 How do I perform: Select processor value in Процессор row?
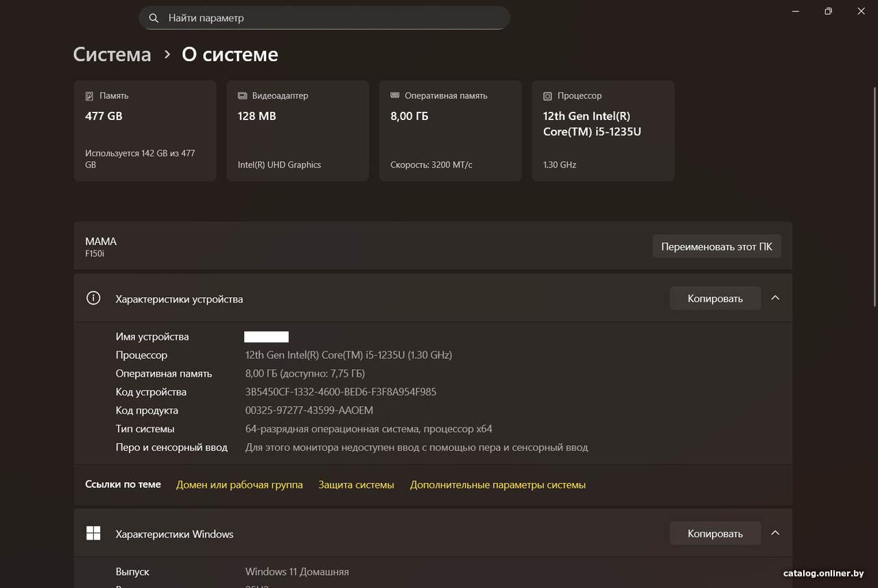348,355
